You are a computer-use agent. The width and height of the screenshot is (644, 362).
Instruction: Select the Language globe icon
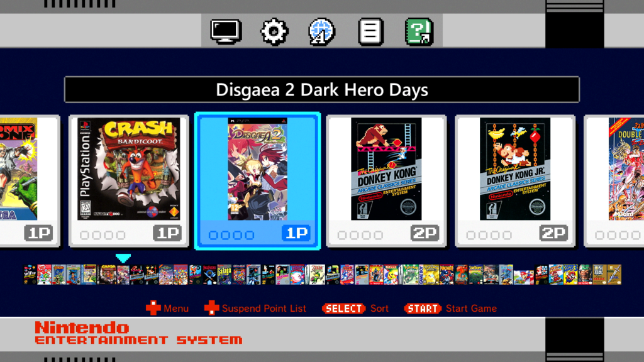tap(322, 31)
